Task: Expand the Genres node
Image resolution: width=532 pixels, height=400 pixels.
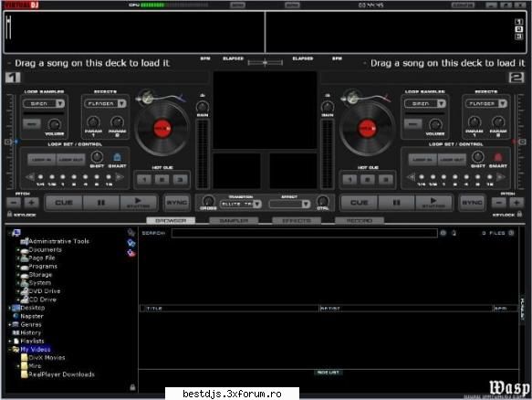Action: click(x=10, y=324)
